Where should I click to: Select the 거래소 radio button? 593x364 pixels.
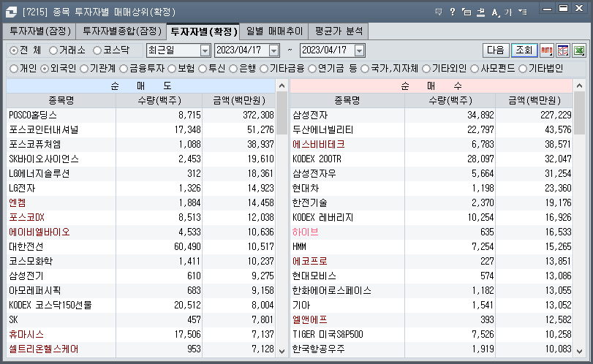click(x=53, y=50)
